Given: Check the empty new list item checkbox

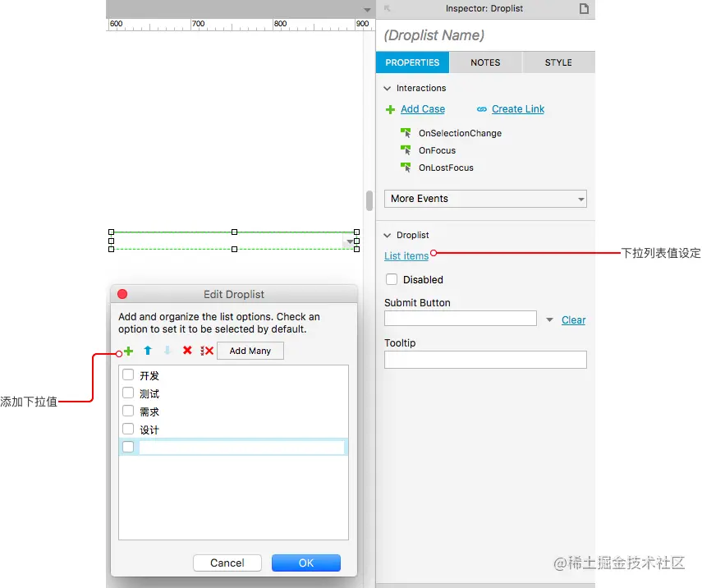Looking at the screenshot, I should tap(128, 447).
